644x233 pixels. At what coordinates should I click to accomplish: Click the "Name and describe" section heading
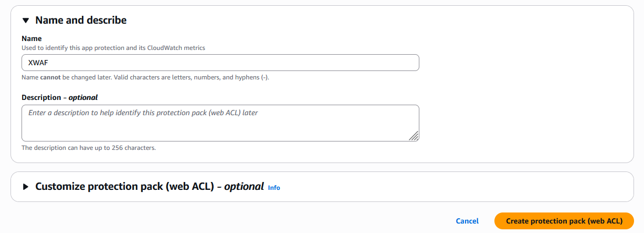coord(81,21)
